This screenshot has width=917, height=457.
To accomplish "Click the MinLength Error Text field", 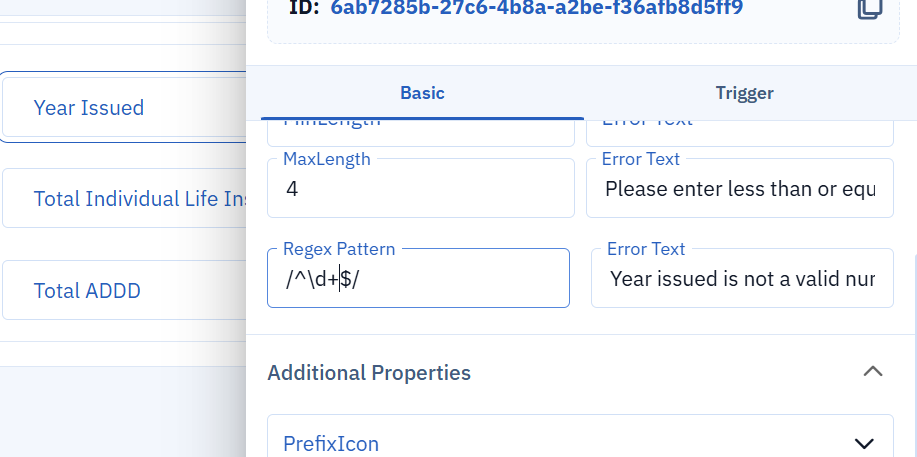I will (740, 133).
